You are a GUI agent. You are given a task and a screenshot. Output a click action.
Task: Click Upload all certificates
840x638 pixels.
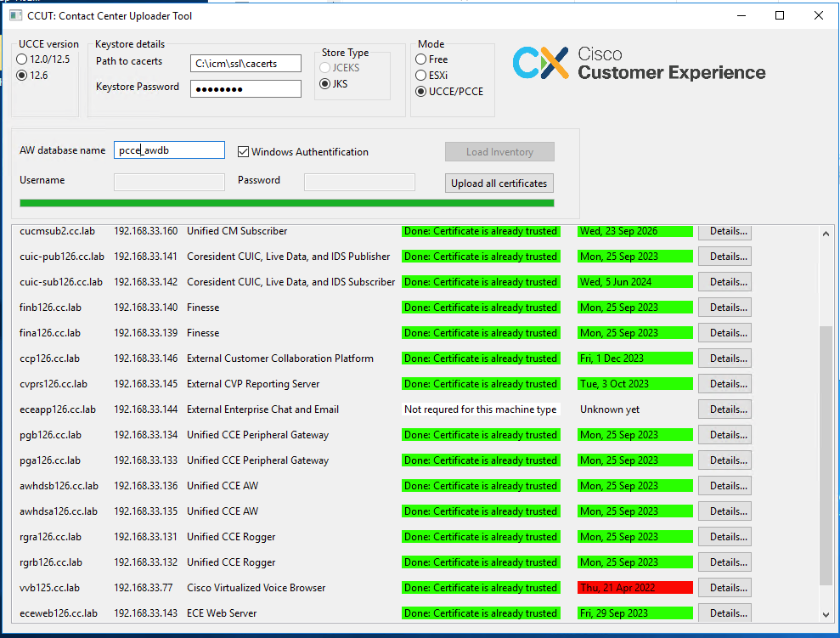point(499,183)
